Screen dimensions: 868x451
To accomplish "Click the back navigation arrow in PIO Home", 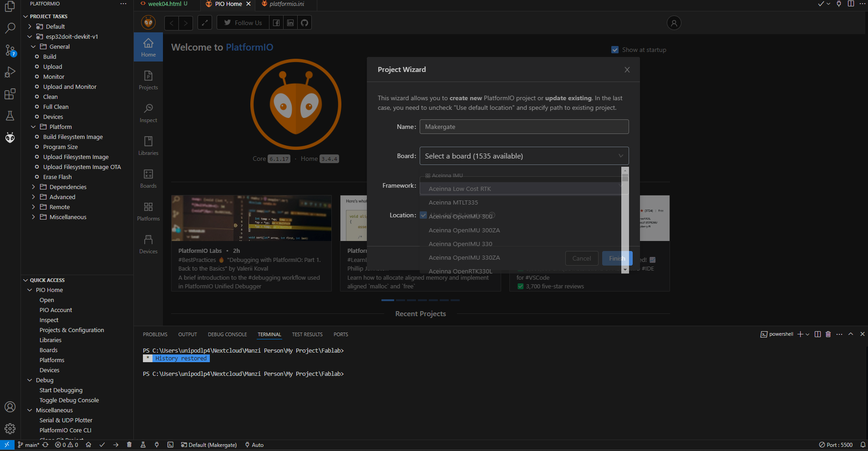I will [x=172, y=23].
